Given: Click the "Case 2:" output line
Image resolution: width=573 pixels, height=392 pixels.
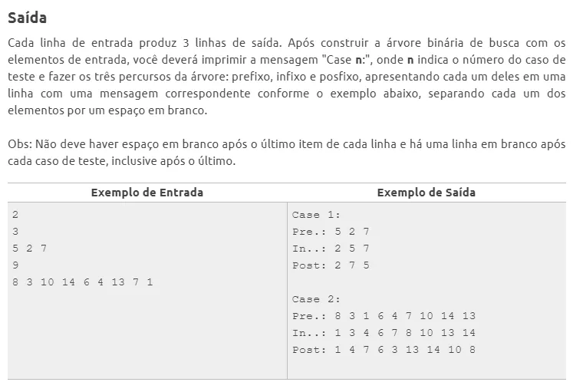Looking at the screenshot, I should coord(316,299).
